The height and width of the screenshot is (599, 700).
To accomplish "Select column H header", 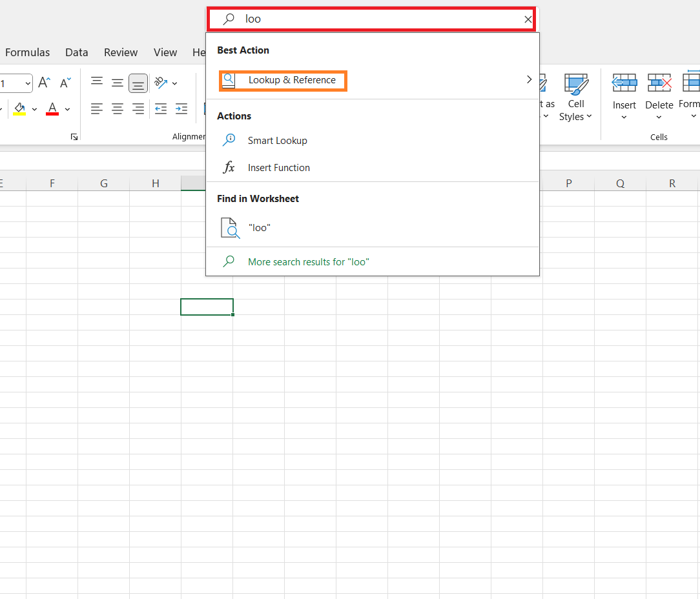I will [x=156, y=183].
